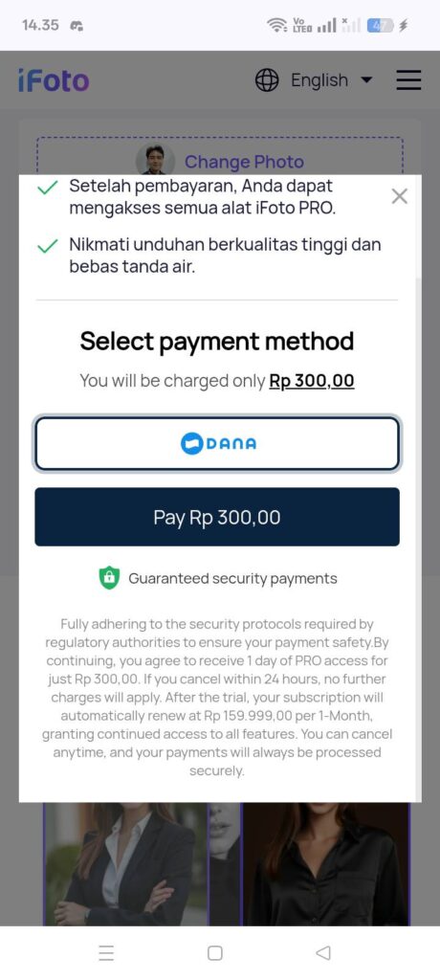Tap the Android recent apps button
This screenshot has height=980, width=440.
pos(106,952)
